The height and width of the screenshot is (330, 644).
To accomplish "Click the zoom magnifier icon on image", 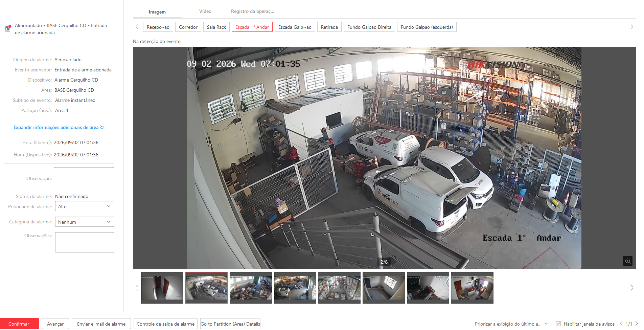I will click(628, 261).
